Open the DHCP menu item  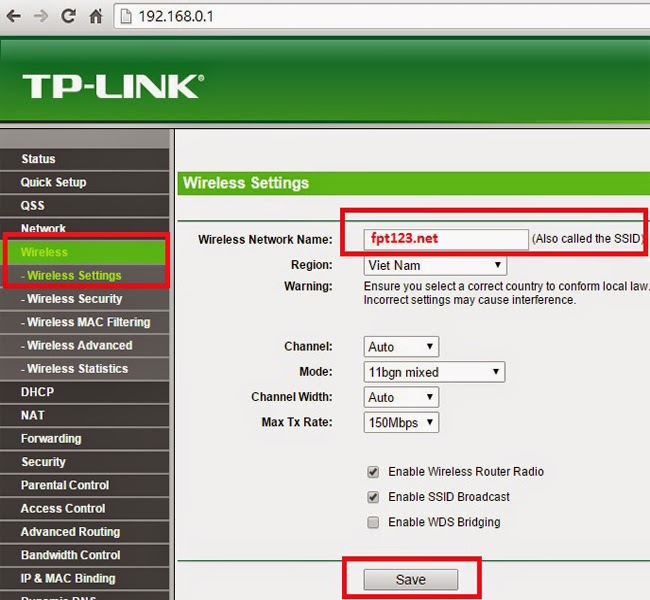pos(85,392)
